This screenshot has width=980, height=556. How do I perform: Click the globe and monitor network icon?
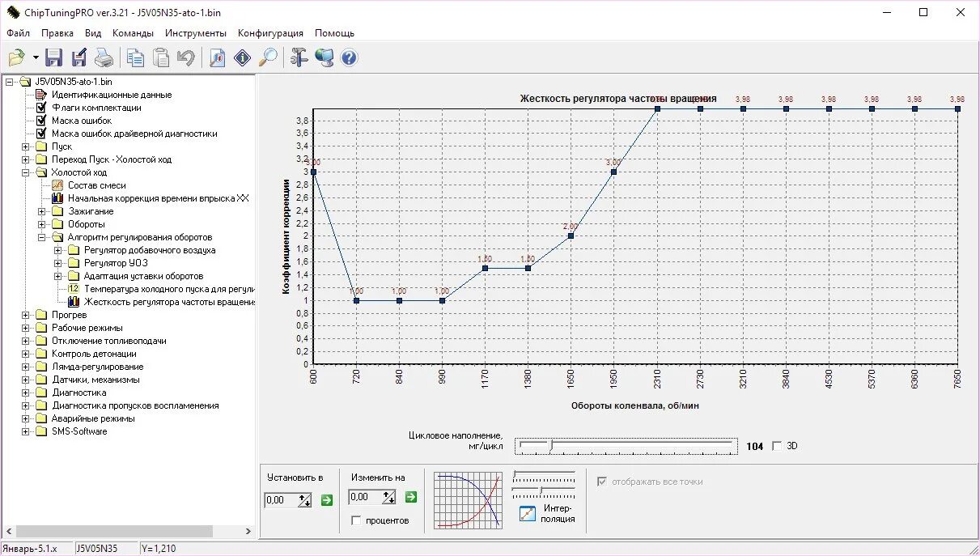click(x=324, y=57)
